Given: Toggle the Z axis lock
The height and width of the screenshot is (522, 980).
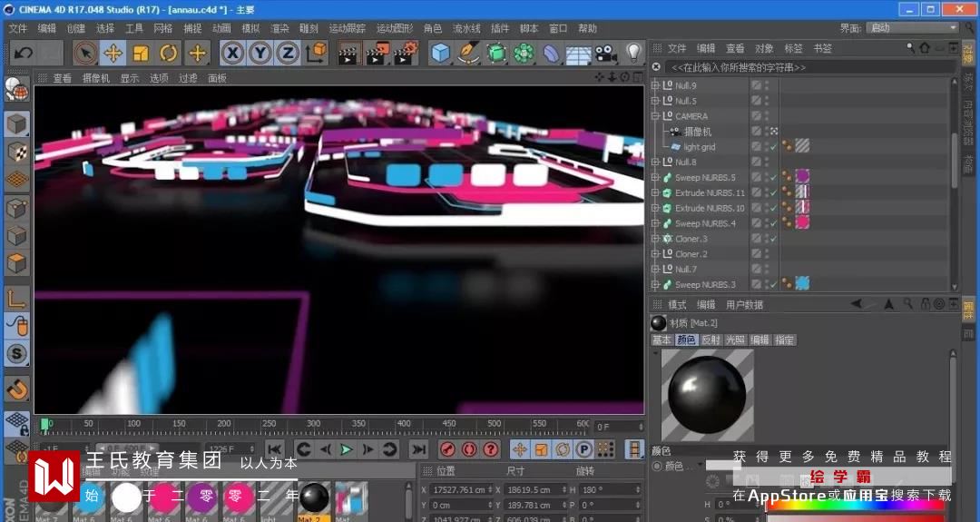Looking at the screenshot, I should [x=288, y=54].
